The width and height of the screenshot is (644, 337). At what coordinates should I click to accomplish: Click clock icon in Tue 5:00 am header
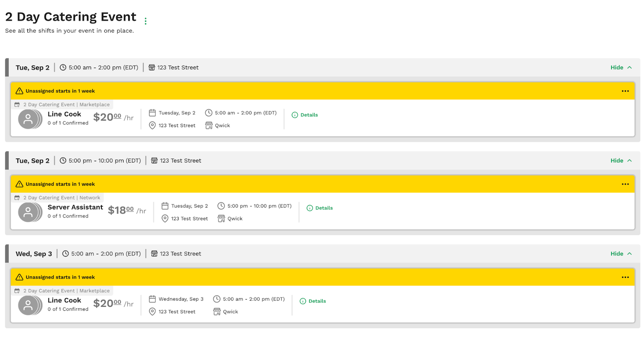point(63,68)
